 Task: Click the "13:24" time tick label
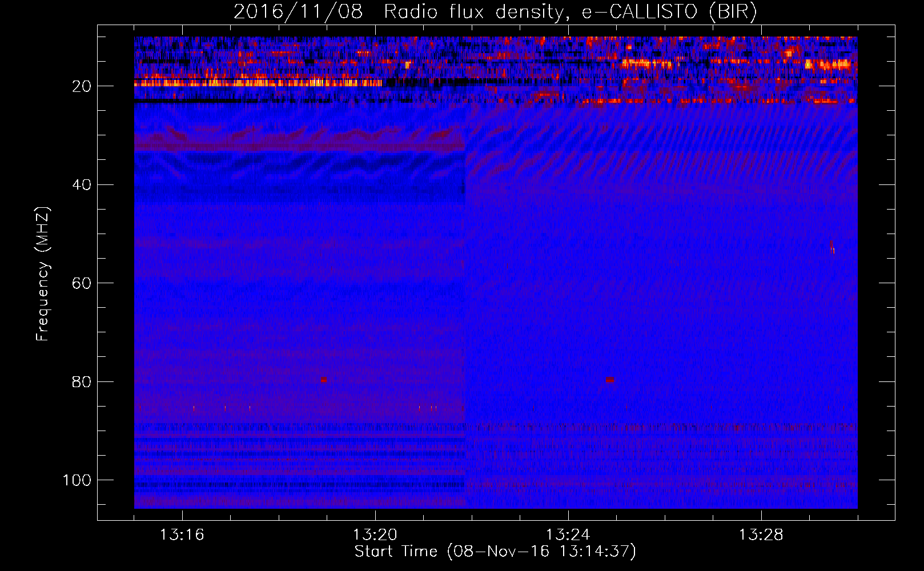click(568, 535)
